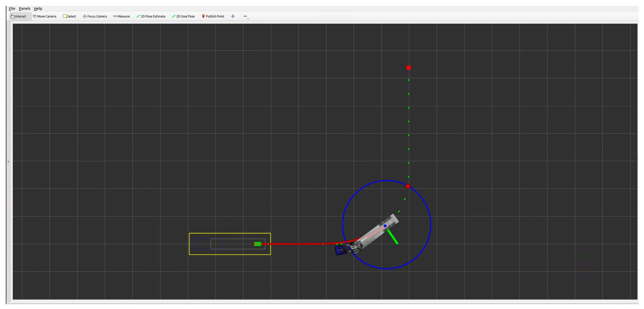Choose the Select tool

click(69, 16)
